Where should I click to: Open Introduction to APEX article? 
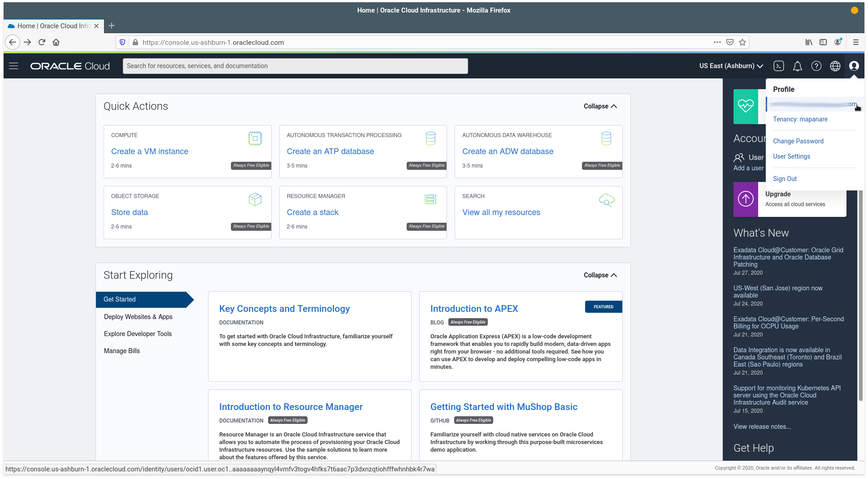[474, 309]
